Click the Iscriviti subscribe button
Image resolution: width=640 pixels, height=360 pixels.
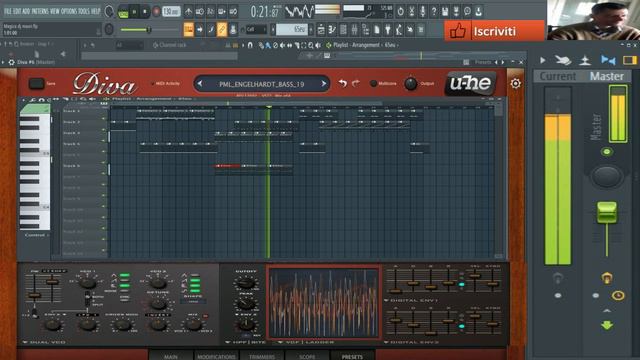click(494, 31)
